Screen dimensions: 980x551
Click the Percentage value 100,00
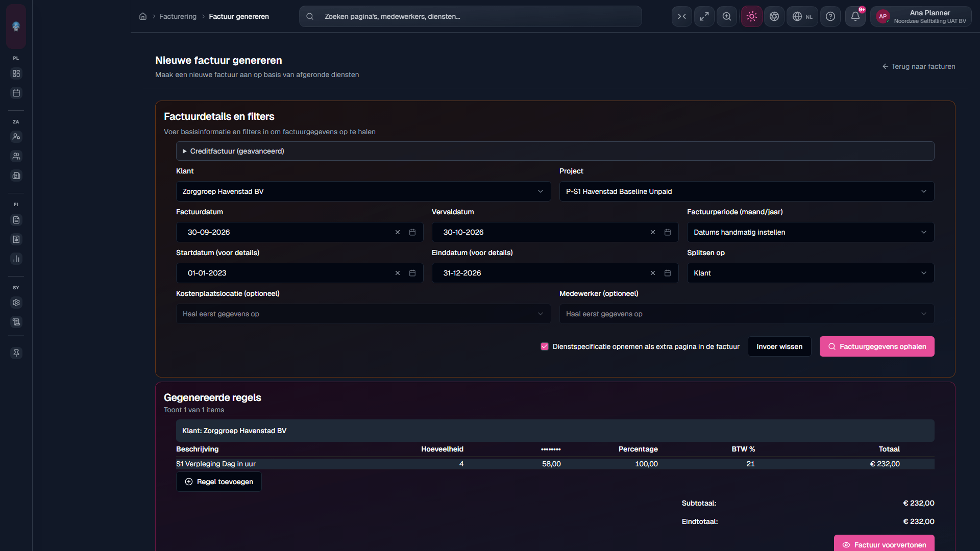coord(646,464)
